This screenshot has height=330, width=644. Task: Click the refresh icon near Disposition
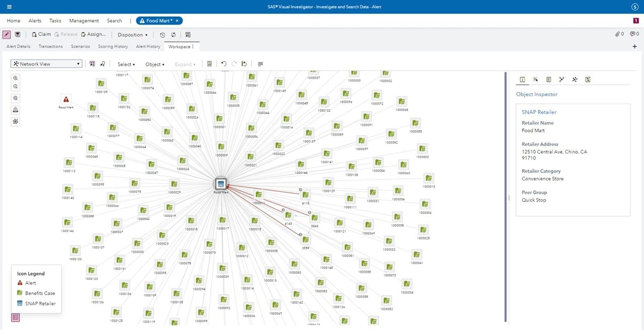[173, 34]
